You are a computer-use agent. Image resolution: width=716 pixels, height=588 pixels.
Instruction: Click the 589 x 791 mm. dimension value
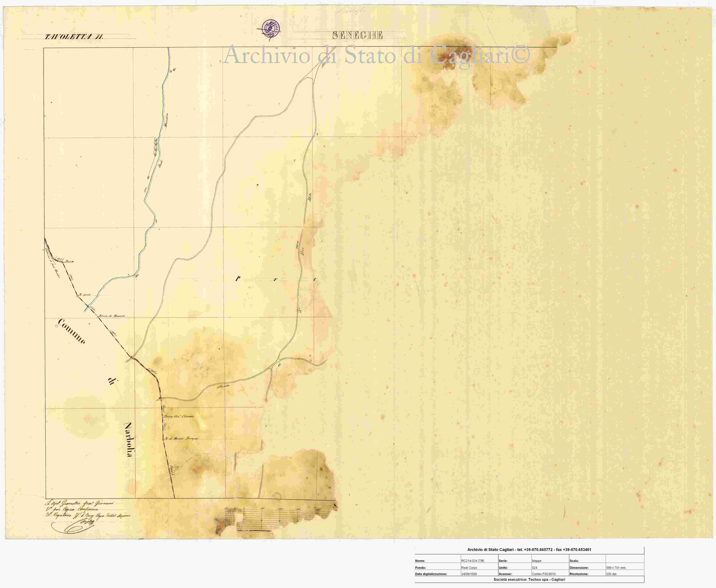coord(616,568)
